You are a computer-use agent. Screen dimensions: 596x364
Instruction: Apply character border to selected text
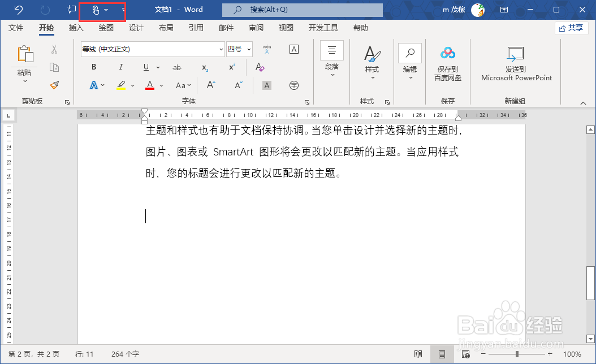pyautogui.click(x=293, y=49)
